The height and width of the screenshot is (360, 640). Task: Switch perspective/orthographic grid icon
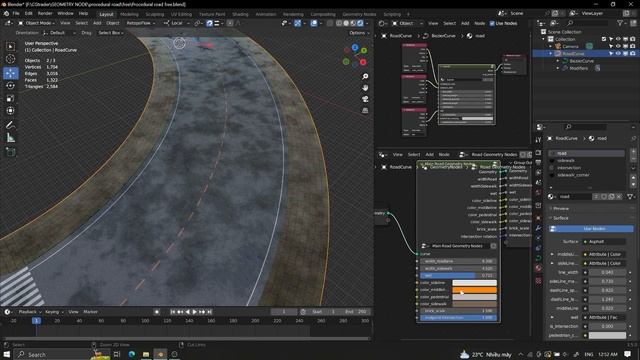pos(365,111)
